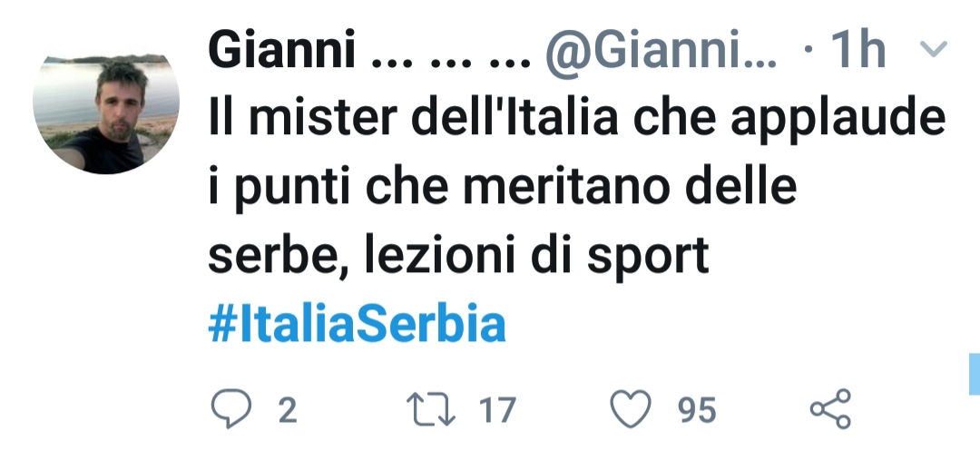Click the retweet count 17
This screenshot has height=460, width=980.
pyautogui.click(x=496, y=411)
